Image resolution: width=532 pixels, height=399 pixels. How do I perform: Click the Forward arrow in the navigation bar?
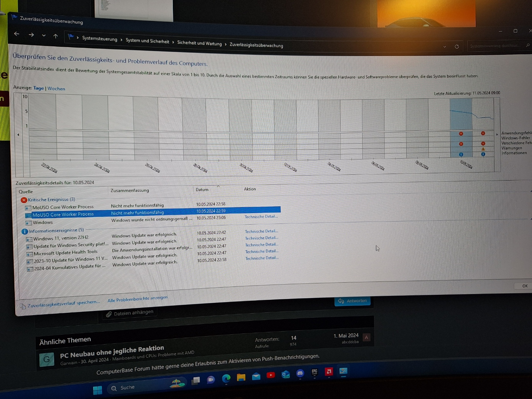coord(31,34)
